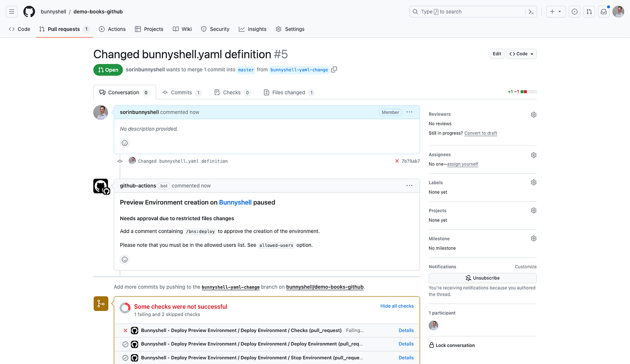The image size is (630, 364).
Task: Click the Member badge on the comment
Action: coord(390,112)
